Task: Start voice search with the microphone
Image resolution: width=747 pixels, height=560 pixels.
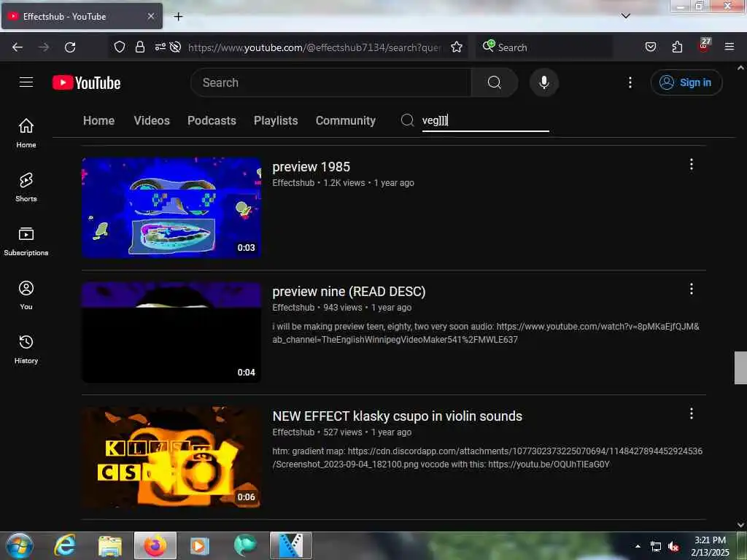Action: tap(543, 82)
